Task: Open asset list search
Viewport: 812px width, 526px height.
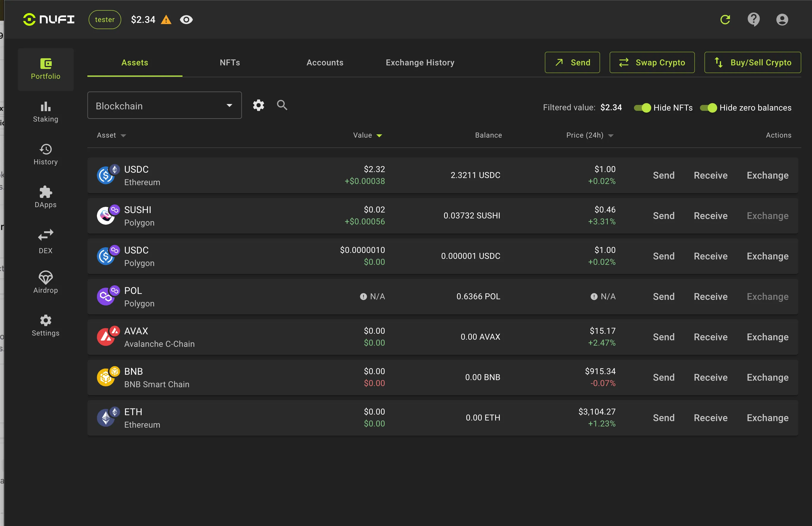Action: 282,105
